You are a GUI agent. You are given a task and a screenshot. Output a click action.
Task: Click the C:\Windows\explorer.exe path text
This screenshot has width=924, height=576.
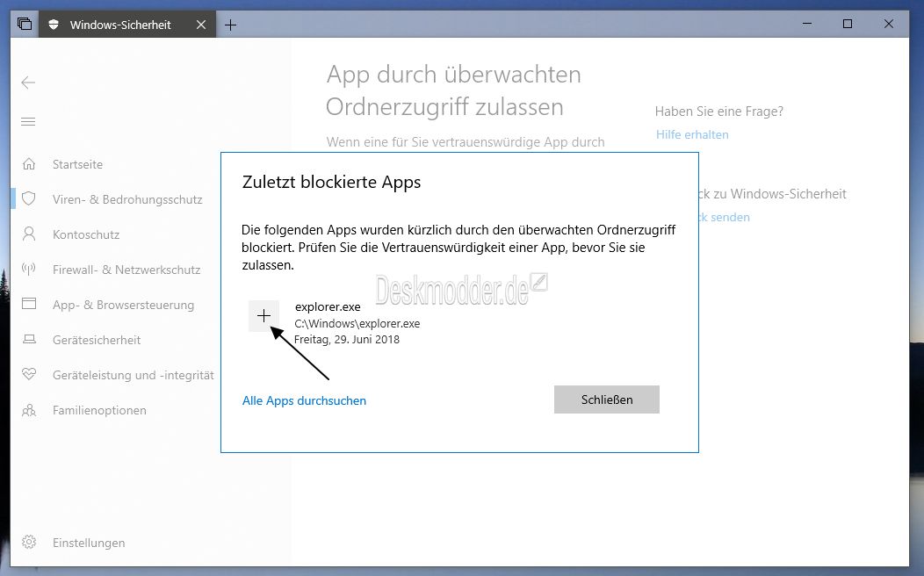pyautogui.click(x=357, y=323)
